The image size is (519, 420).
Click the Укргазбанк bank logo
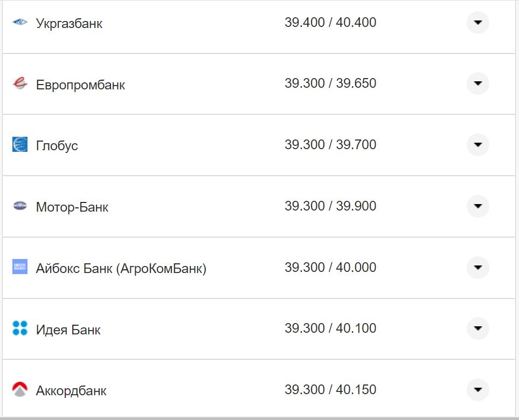[x=20, y=23]
